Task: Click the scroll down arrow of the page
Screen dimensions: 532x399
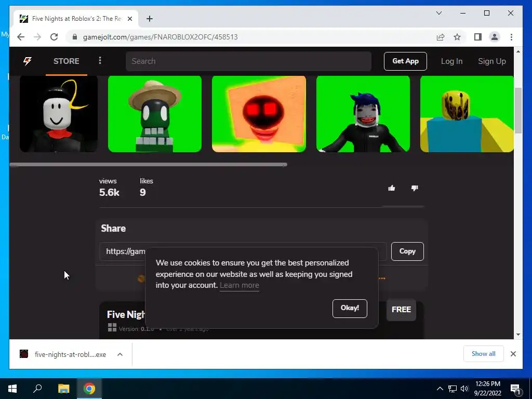Action: pos(518,335)
